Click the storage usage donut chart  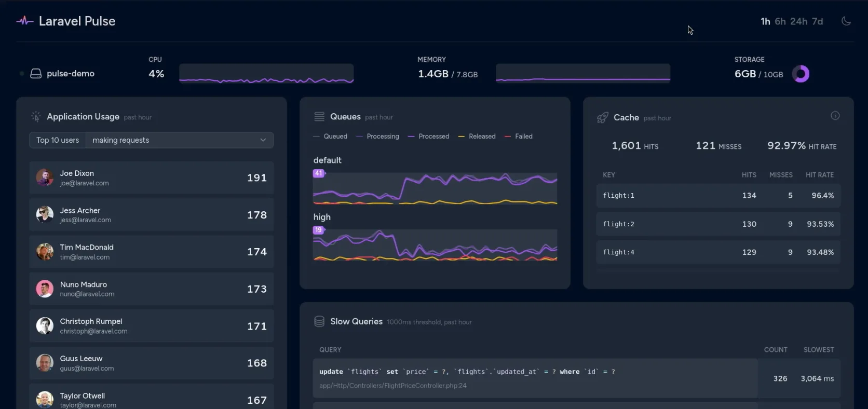click(801, 74)
